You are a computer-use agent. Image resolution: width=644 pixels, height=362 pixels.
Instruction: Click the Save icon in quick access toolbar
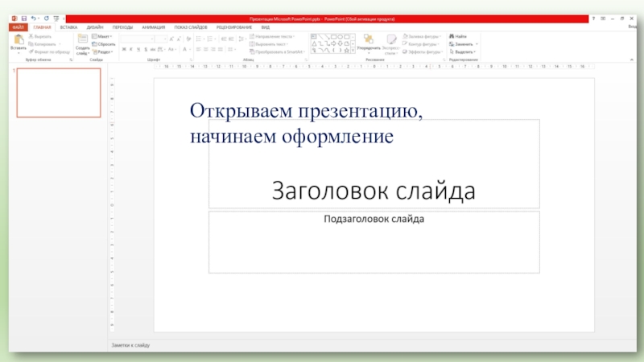pos(23,17)
